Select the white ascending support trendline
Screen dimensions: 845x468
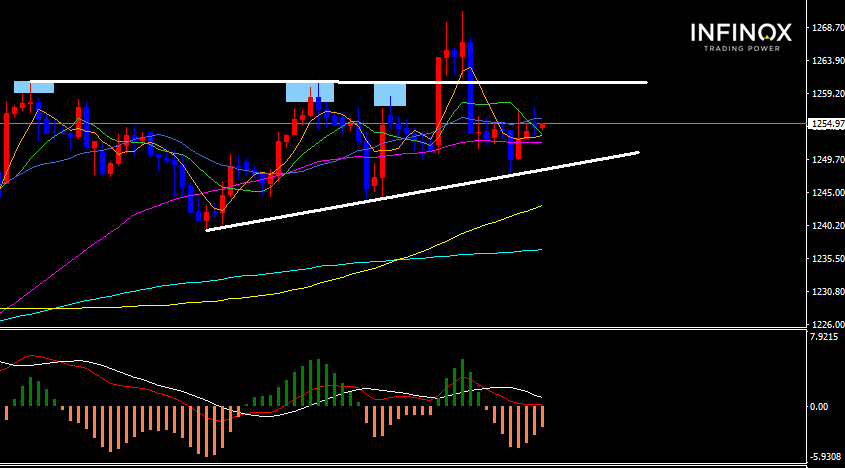point(422,191)
